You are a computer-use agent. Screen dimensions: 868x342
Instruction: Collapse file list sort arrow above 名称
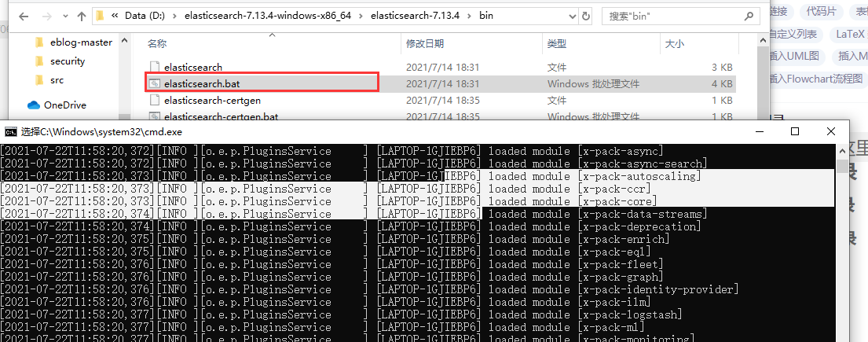(x=272, y=35)
